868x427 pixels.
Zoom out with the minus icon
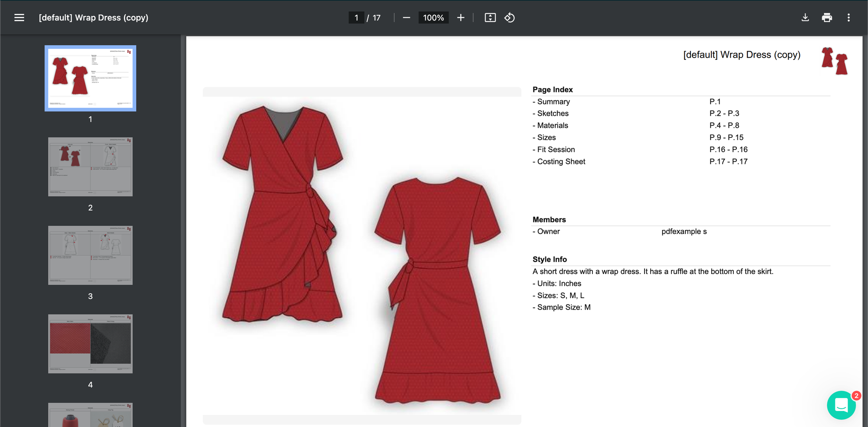[x=406, y=18]
